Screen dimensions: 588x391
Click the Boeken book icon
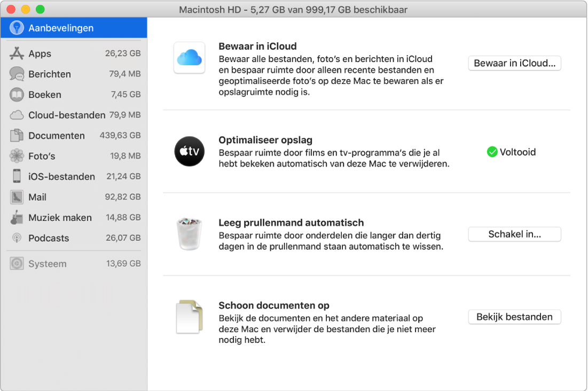click(17, 95)
